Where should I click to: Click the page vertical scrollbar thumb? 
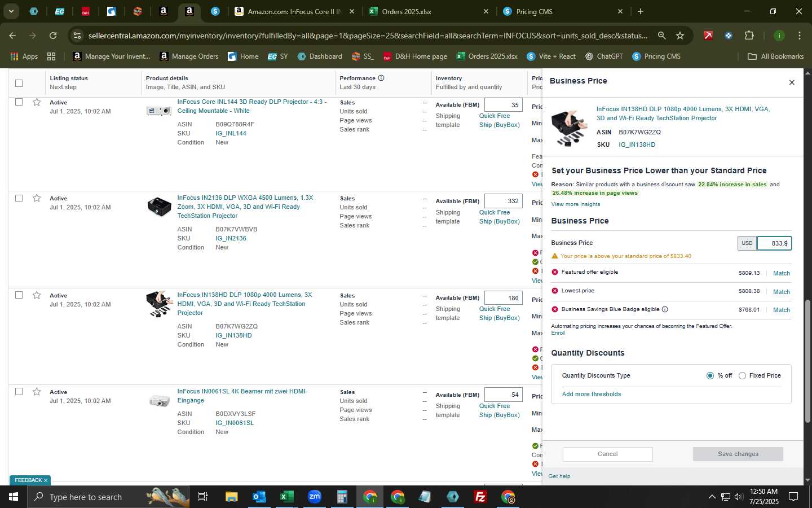click(807, 361)
